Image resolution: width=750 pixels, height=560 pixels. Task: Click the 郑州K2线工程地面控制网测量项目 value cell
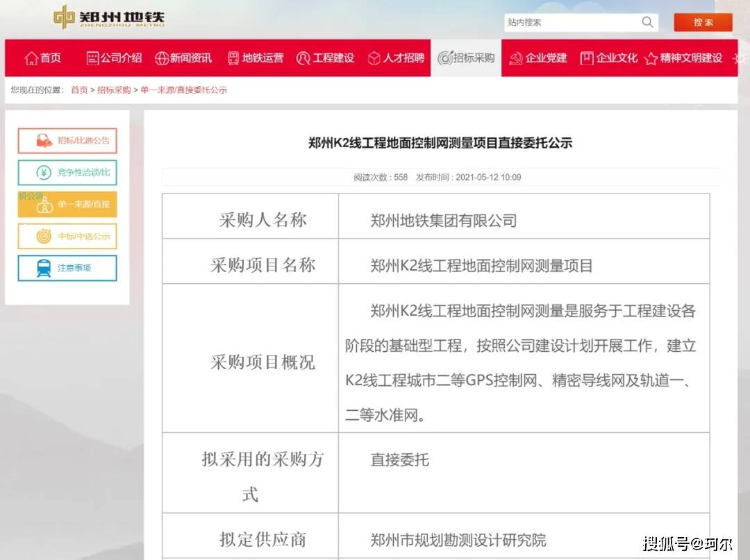click(524, 262)
